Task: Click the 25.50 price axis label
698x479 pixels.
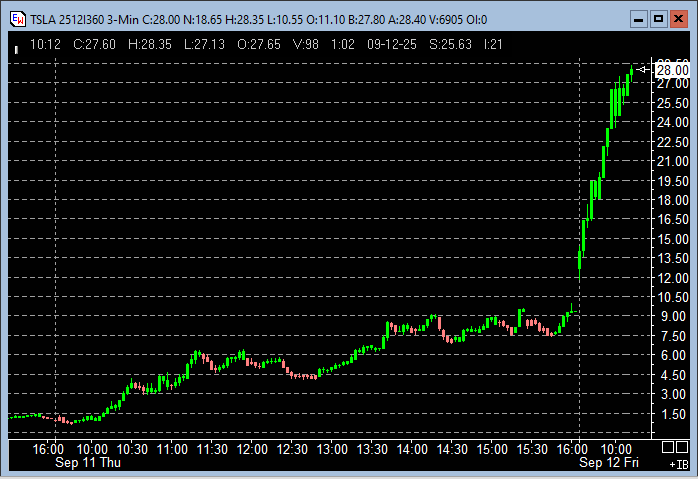Action: coord(673,103)
